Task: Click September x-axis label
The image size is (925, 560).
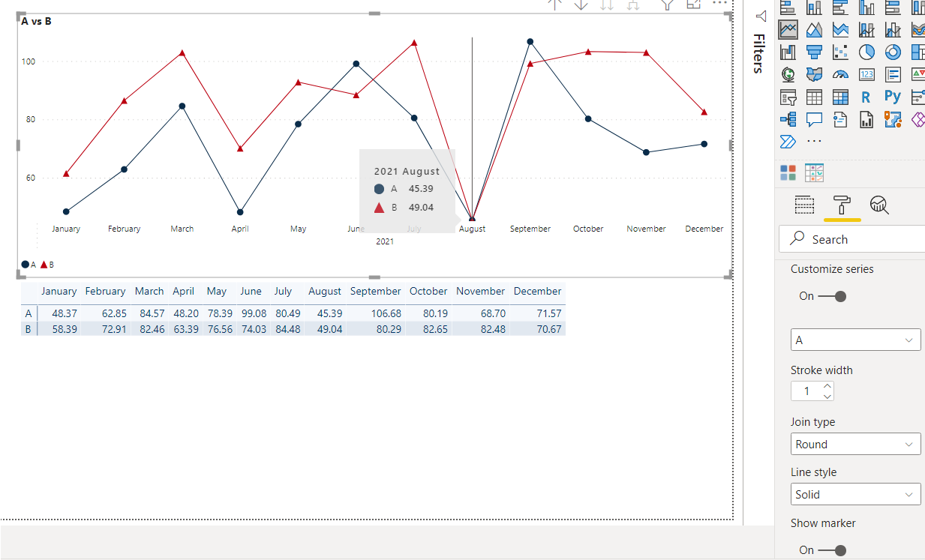Action: tap(530, 229)
